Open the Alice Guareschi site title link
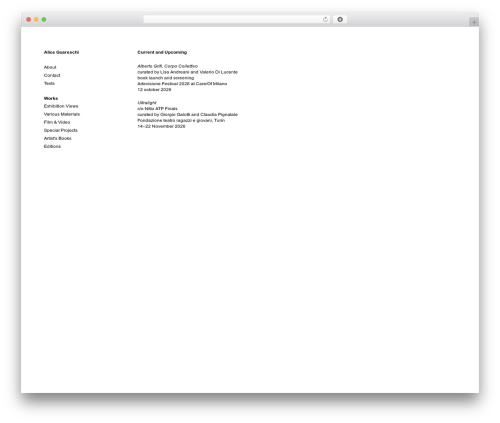Viewport: 500px width, 423px height. [61, 52]
